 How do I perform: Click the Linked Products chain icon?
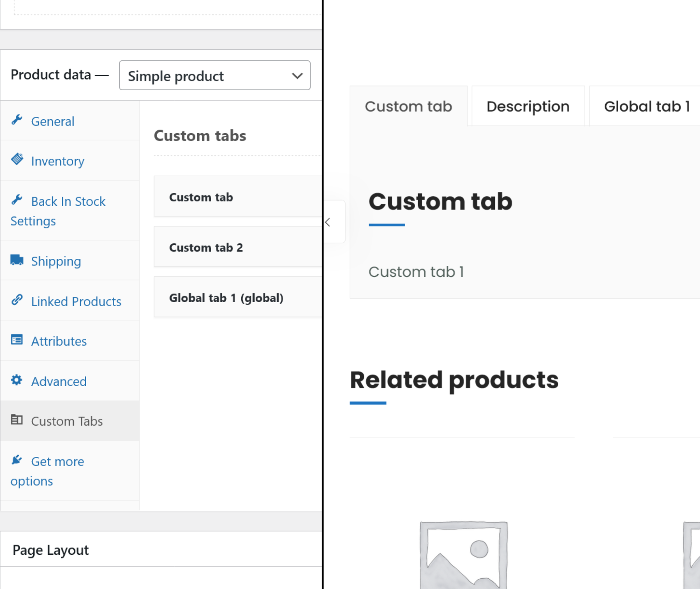17,300
